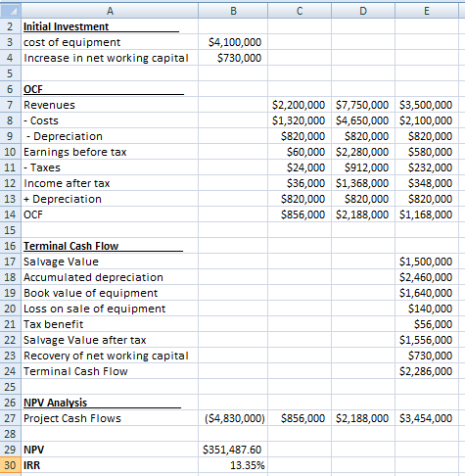Select the - Taxes label cell
465x476 pixels.
click(110, 167)
